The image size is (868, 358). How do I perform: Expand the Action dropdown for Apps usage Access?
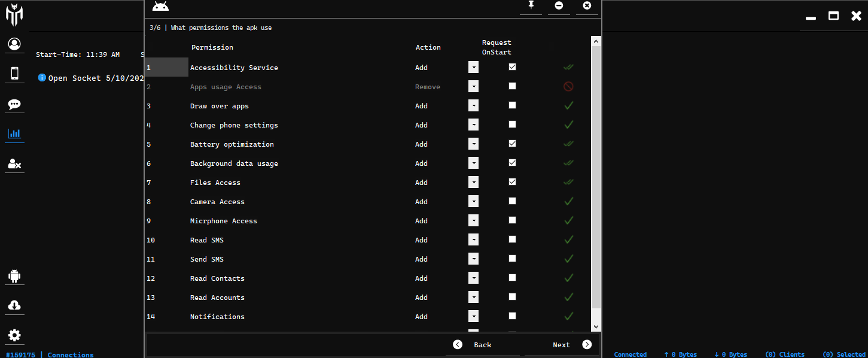[473, 87]
